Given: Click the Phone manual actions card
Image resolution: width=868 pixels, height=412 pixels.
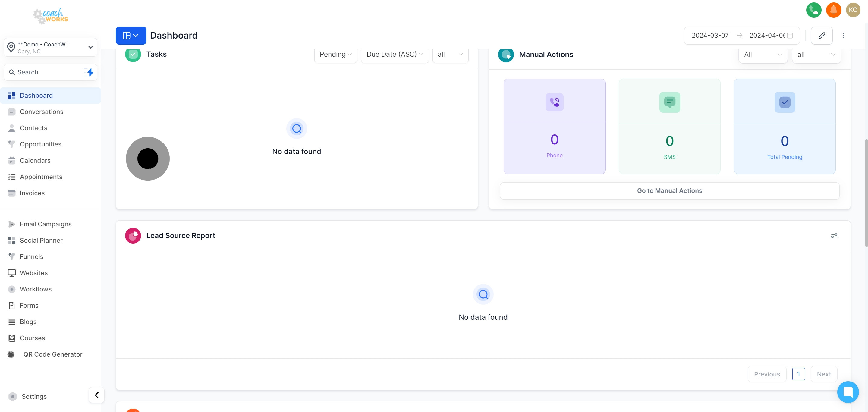Looking at the screenshot, I should 554,126.
